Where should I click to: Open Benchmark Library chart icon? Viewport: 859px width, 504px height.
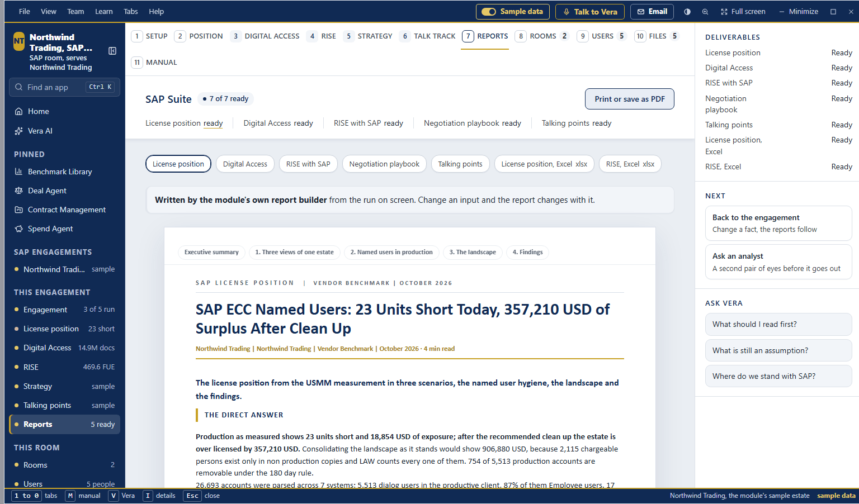click(x=19, y=172)
